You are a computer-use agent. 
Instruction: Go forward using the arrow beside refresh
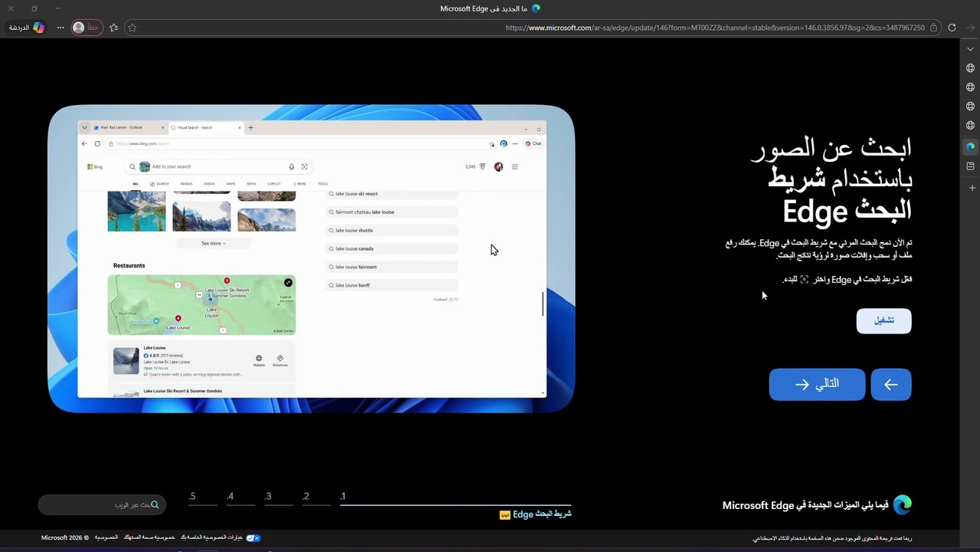pyautogui.click(x=970, y=28)
